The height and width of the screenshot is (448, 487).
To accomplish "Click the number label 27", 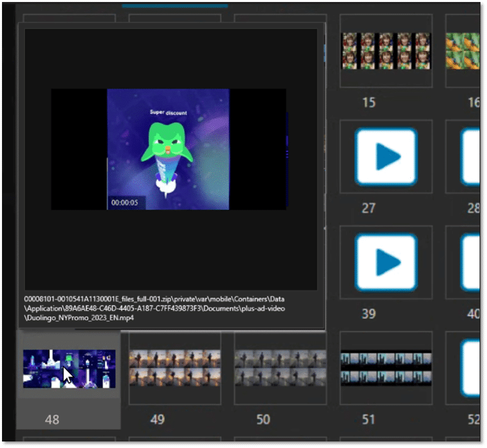I will (369, 208).
